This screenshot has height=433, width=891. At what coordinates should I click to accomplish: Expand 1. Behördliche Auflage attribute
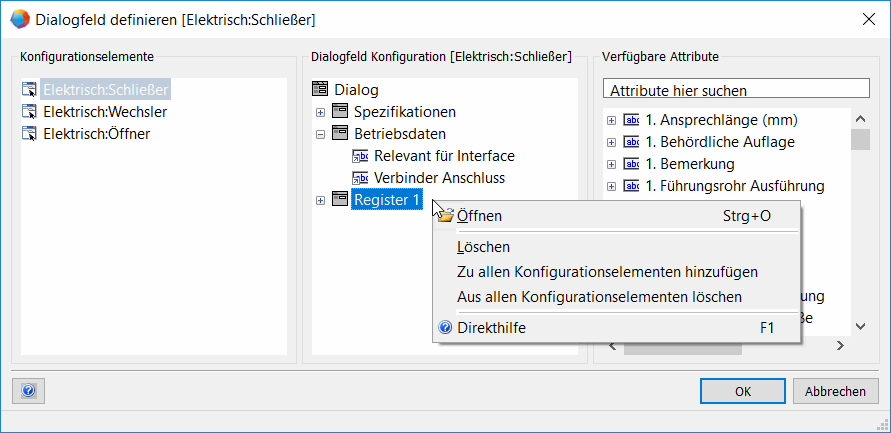611,142
